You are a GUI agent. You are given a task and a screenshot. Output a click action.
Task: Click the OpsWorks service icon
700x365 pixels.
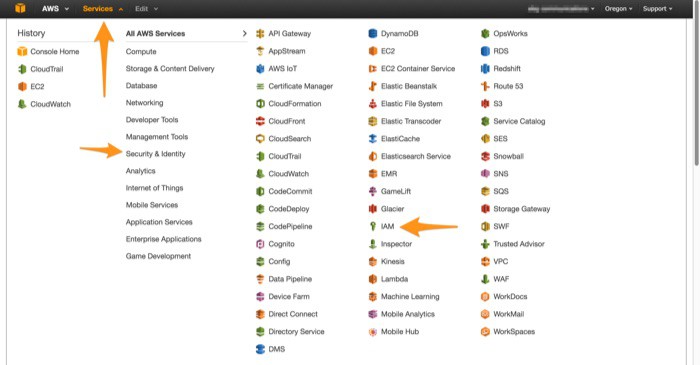click(x=485, y=33)
